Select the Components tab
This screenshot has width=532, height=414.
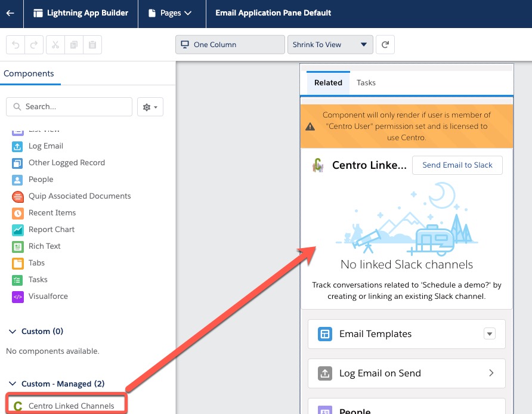29,73
